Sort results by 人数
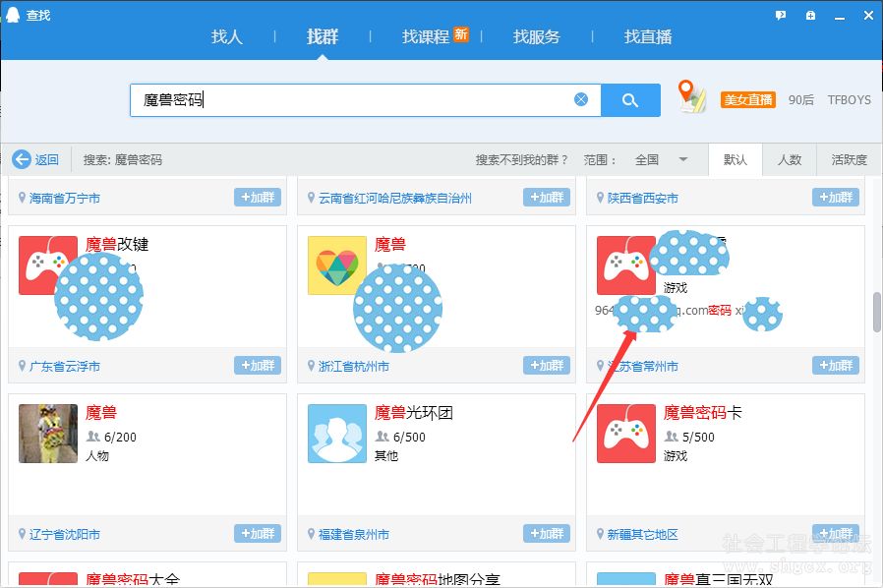The width and height of the screenshot is (883, 588). (790, 160)
